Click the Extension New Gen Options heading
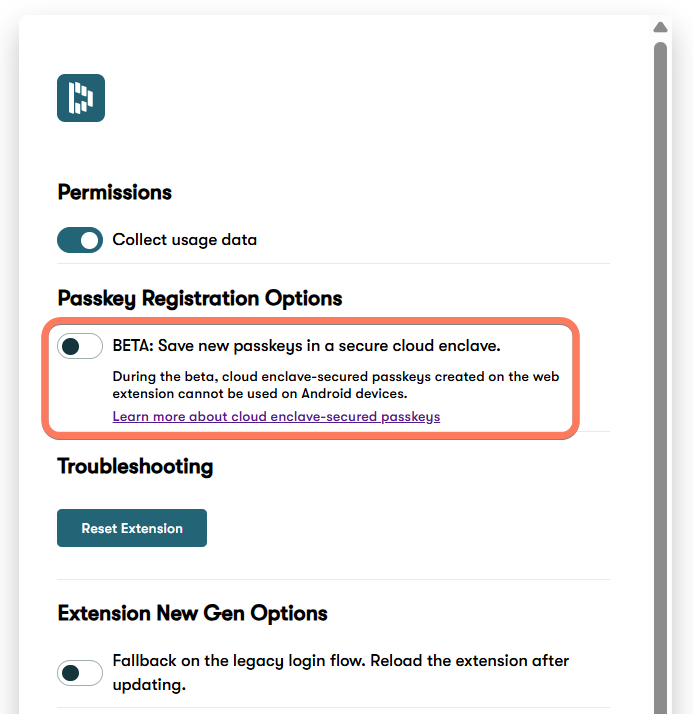The image size is (693, 714). pyautogui.click(x=192, y=613)
